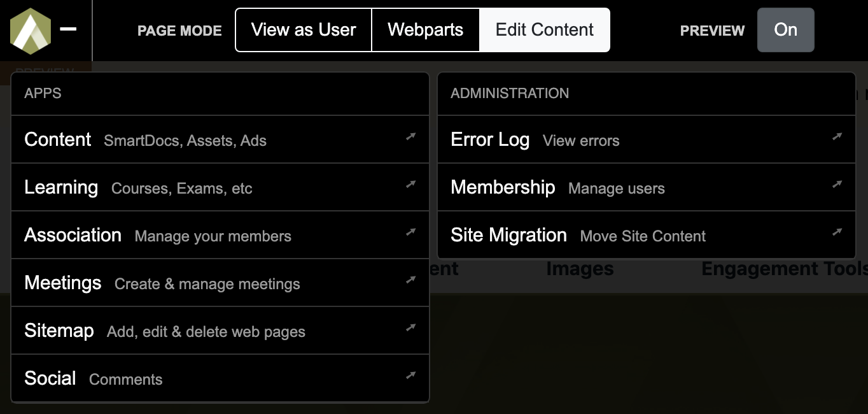Switch page mode to Webparts

tap(426, 30)
